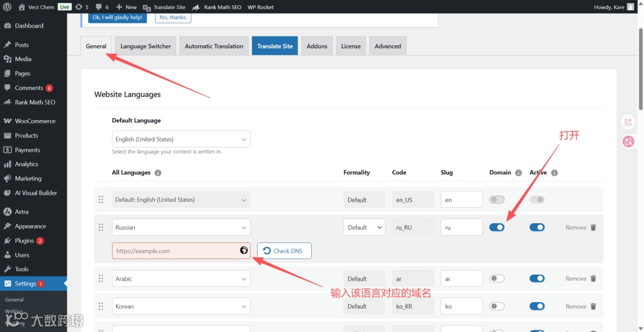The height and width of the screenshot is (332, 644).
Task: Switch to the Addons tab
Action: point(317,46)
